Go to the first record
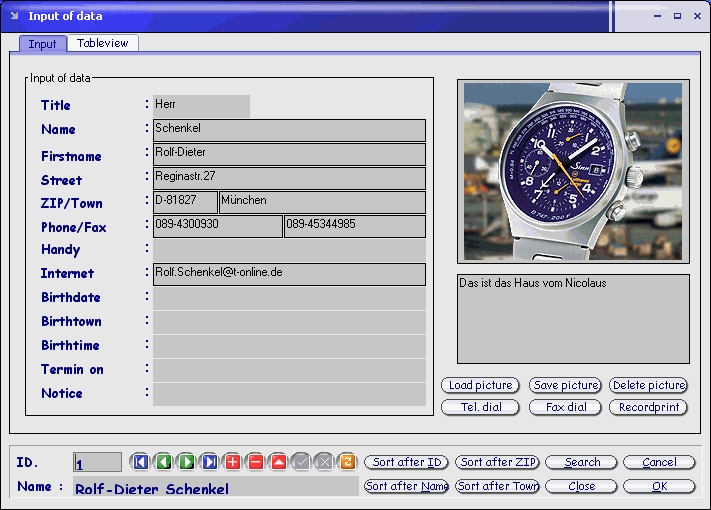This screenshot has height=510, width=711. point(141,462)
